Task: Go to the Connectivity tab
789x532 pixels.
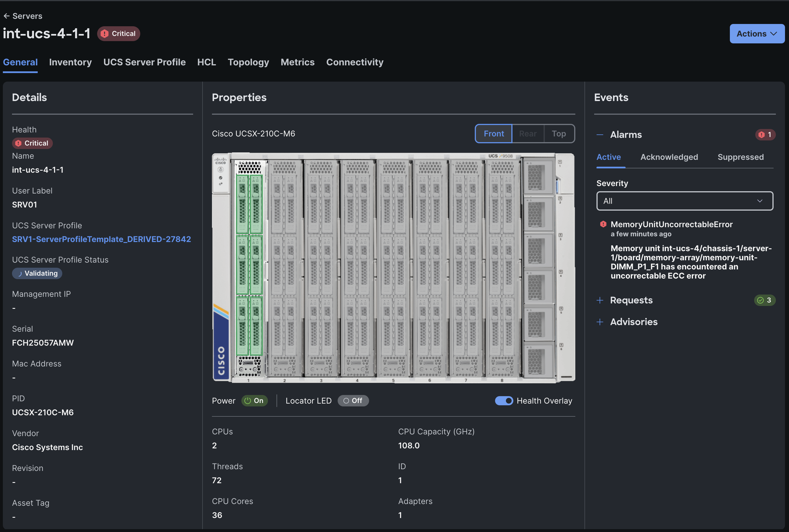Action: [x=355, y=63]
